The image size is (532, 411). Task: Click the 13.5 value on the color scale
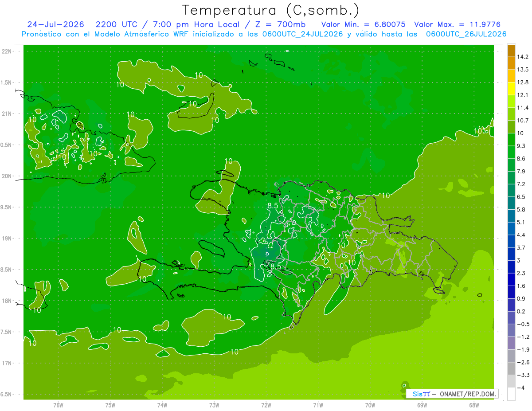523,70
